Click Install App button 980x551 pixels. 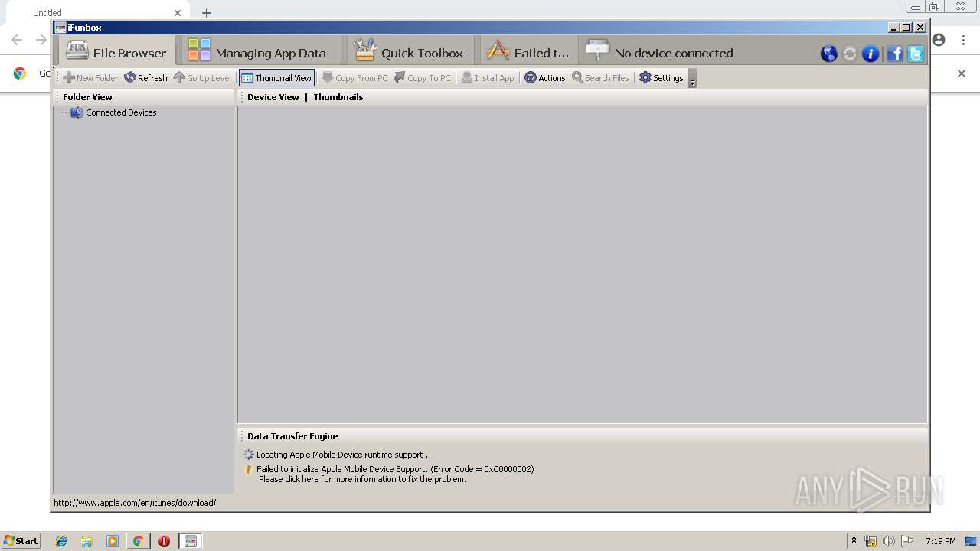coord(488,78)
